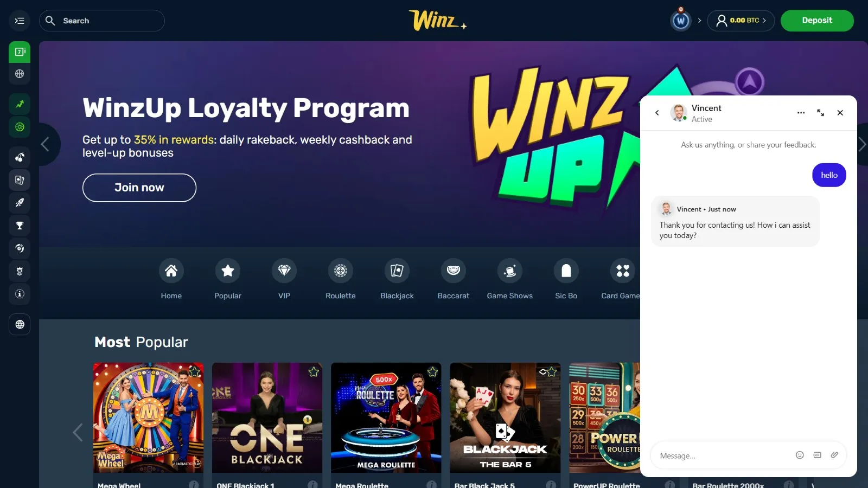Open the emoji picker in chat
The height and width of the screenshot is (488, 868).
pos(800,455)
